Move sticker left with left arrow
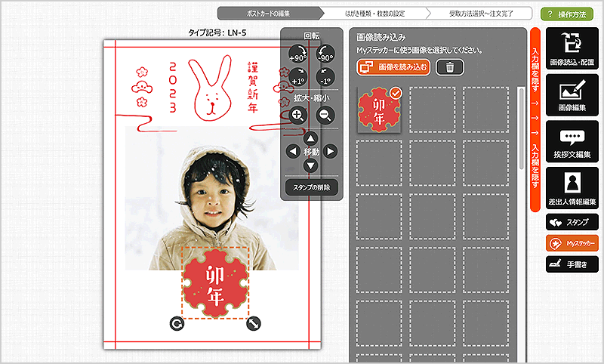604x364 pixels. pos(293,151)
